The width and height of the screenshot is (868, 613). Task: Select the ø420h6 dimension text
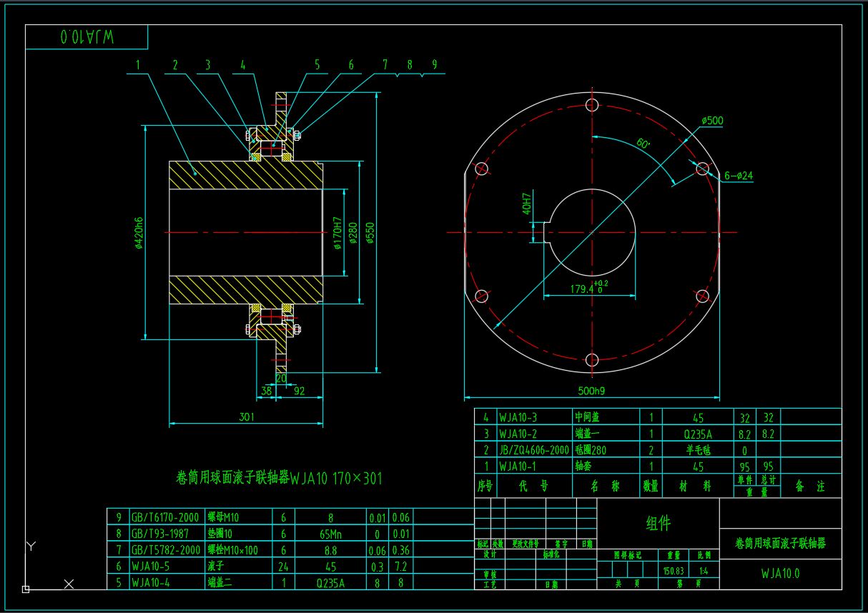point(139,232)
